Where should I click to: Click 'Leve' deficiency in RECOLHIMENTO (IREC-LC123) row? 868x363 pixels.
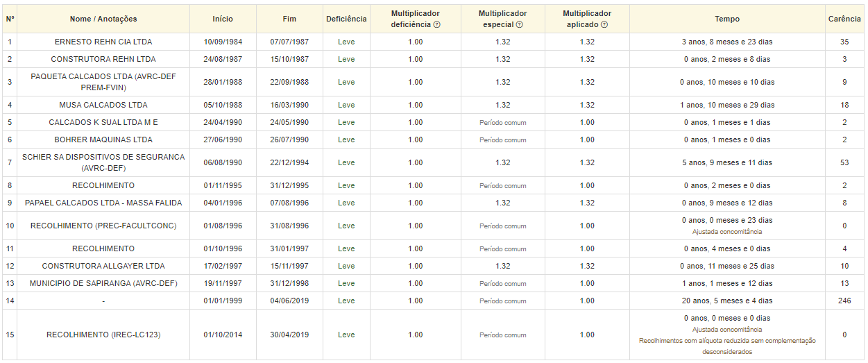(346, 335)
